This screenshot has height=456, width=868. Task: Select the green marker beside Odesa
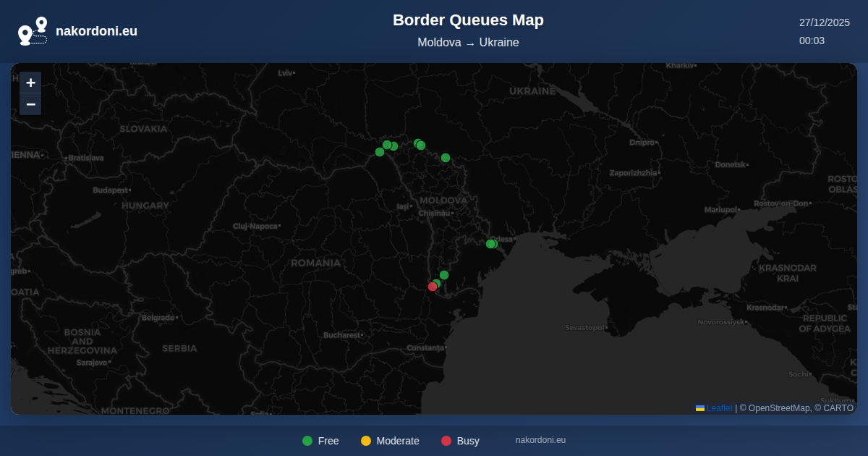pos(490,244)
